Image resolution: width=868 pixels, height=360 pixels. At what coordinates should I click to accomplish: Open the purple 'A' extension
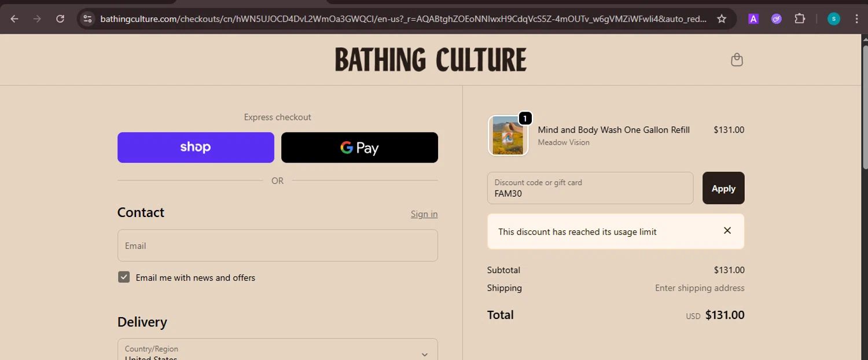coord(753,19)
